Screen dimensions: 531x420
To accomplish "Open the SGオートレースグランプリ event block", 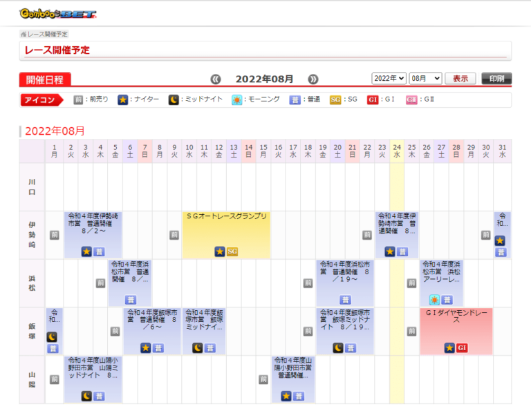I will (226, 228).
